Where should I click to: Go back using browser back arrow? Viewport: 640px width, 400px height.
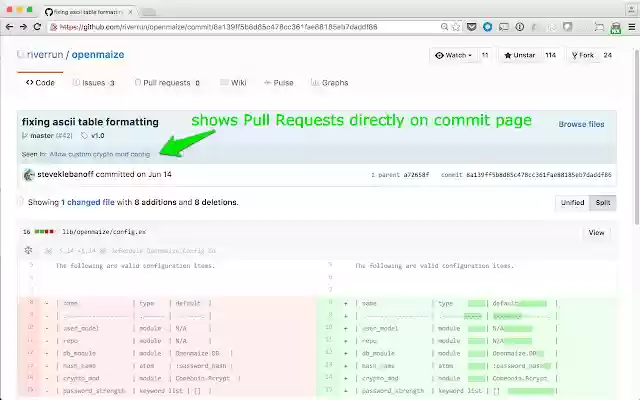9,27
